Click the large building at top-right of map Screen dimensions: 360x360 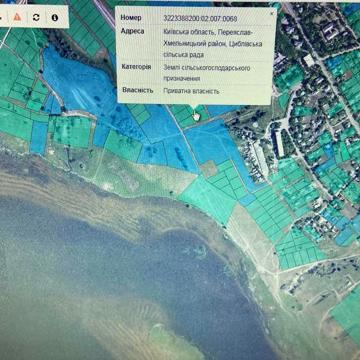tap(329, 31)
